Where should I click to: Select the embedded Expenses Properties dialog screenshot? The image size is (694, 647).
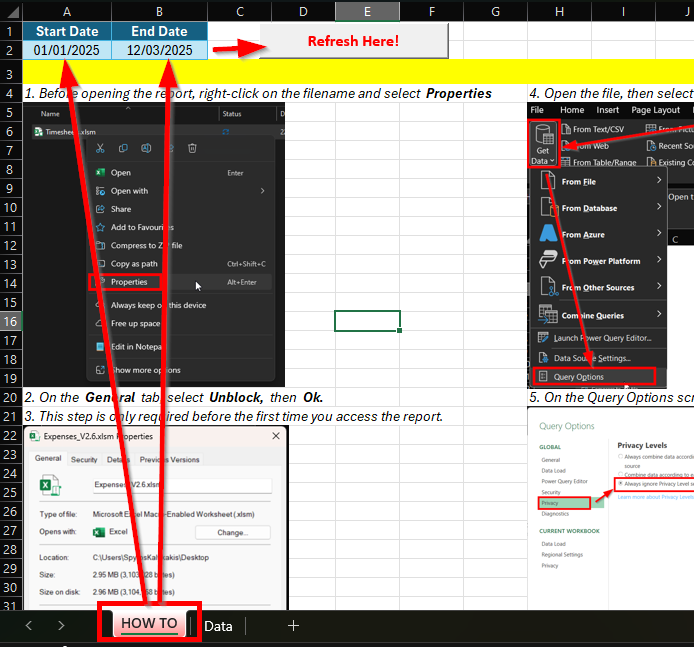click(156, 518)
